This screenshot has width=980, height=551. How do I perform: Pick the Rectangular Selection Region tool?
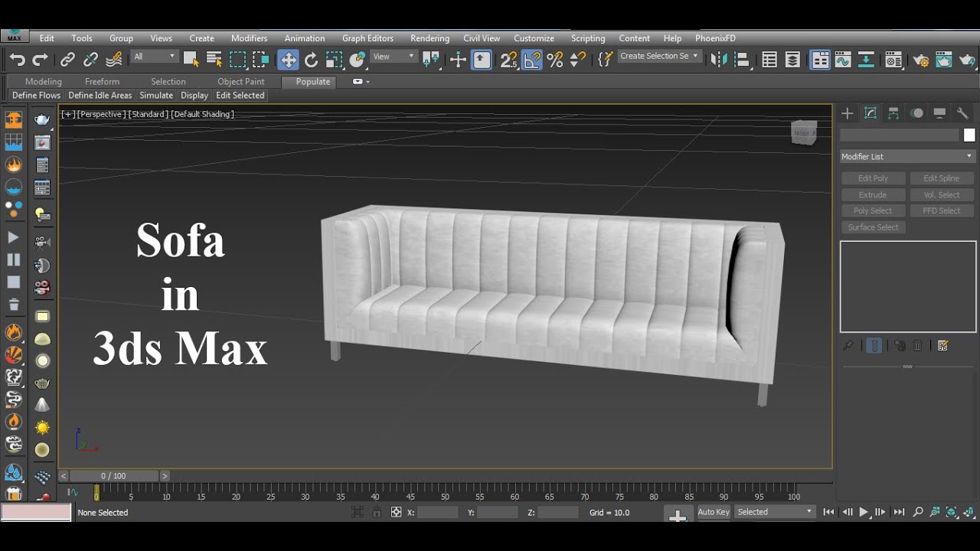click(238, 60)
